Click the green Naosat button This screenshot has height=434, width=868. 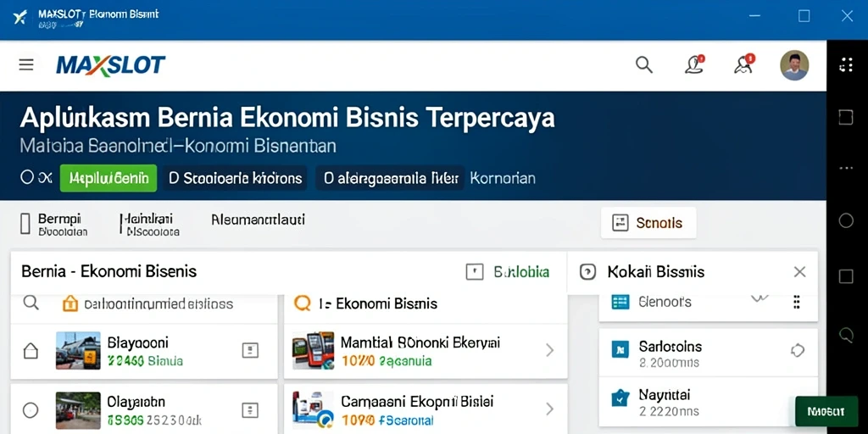coord(826,411)
